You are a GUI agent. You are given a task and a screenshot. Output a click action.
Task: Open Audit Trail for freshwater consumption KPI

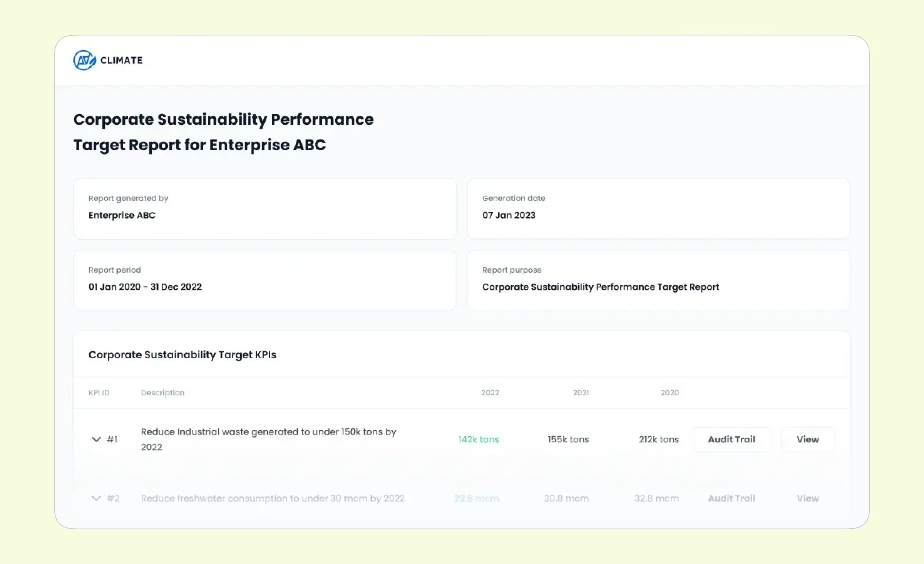(731, 498)
